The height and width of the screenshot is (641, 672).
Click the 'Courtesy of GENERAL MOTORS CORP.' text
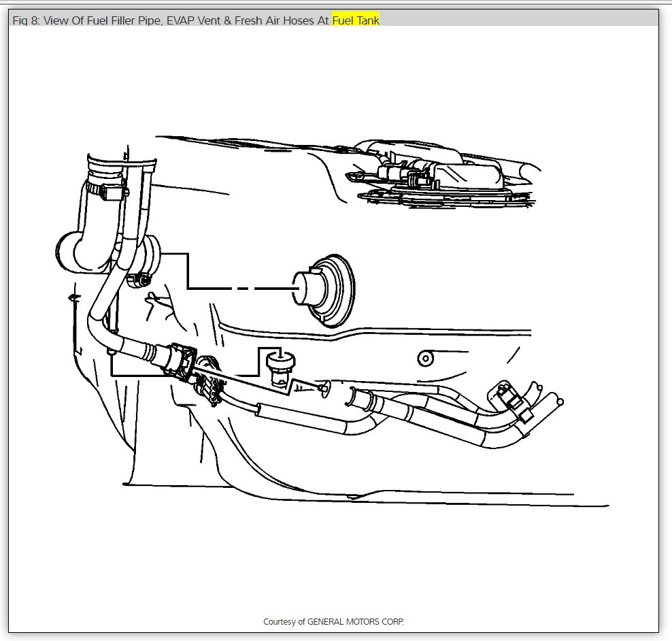333,621
